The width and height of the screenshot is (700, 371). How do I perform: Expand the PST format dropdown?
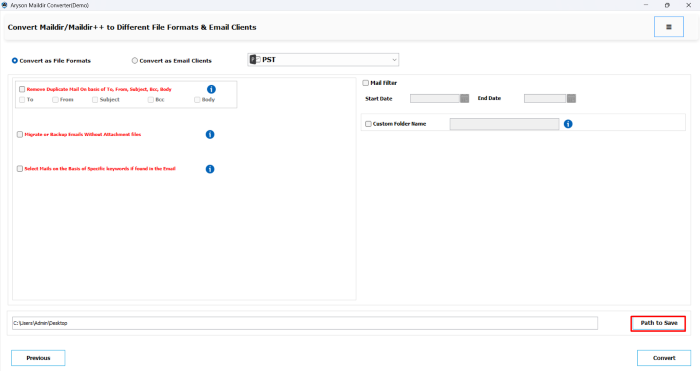(x=323, y=60)
